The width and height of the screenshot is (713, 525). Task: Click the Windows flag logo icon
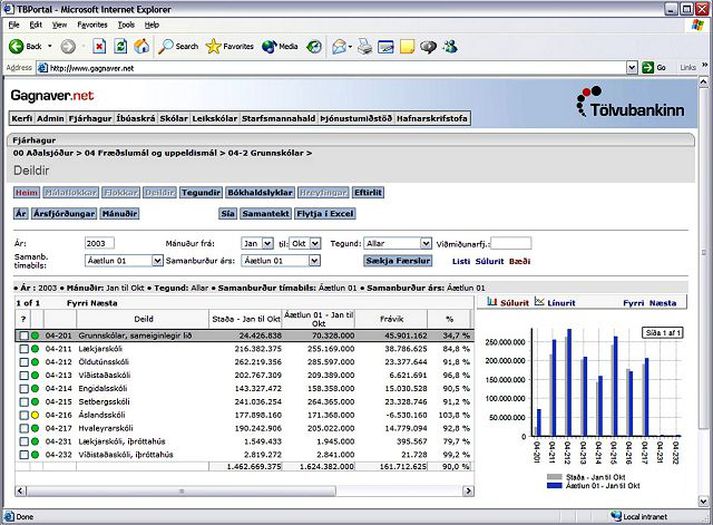[697, 25]
